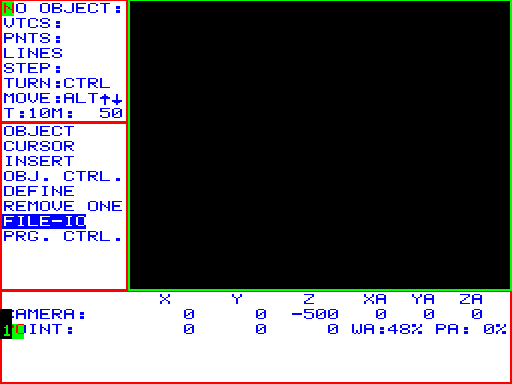This screenshot has height=384, width=512.
Task: Click the X column header
Action: [x=165, y=299]
